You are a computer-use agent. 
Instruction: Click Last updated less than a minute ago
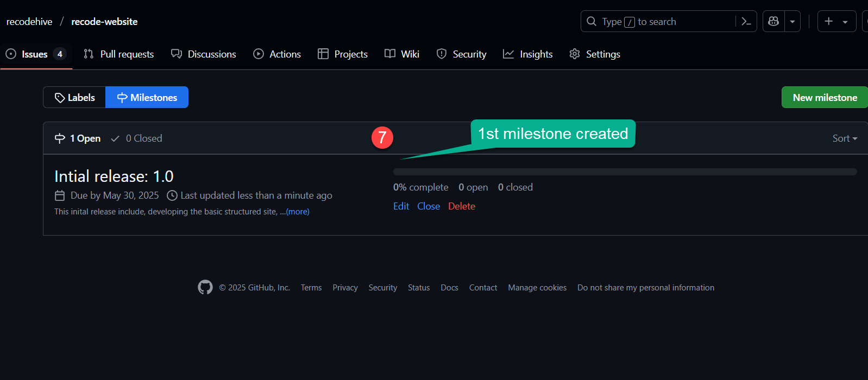pyautogui.click(x=256, y=195)
